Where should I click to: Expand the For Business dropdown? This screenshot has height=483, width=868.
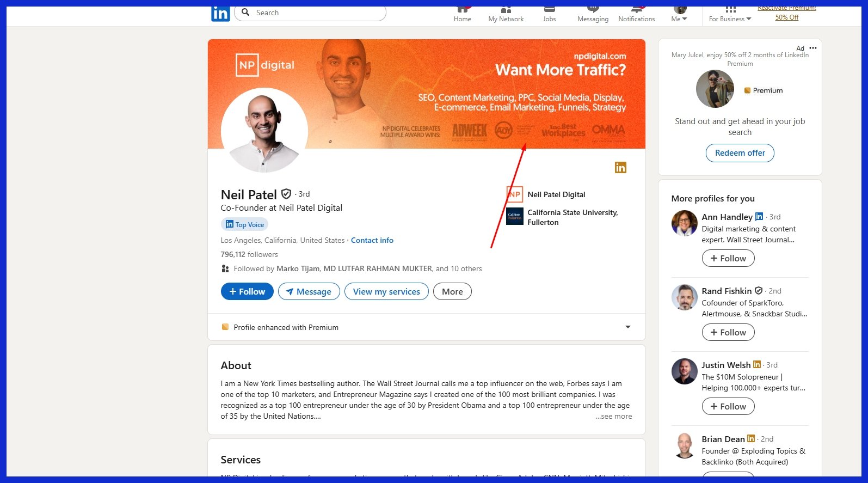click(x=730, y=15)
